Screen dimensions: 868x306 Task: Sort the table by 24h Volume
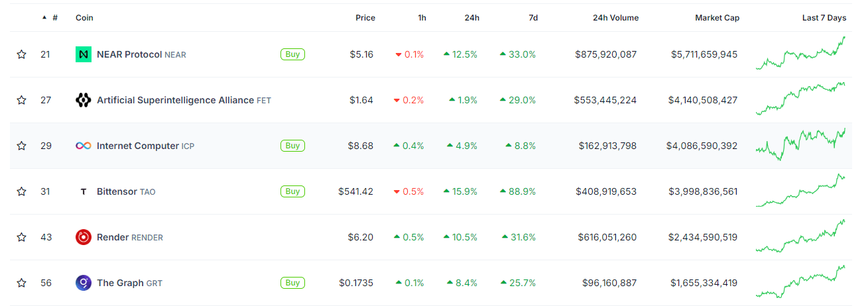click(x=615, y=18)
